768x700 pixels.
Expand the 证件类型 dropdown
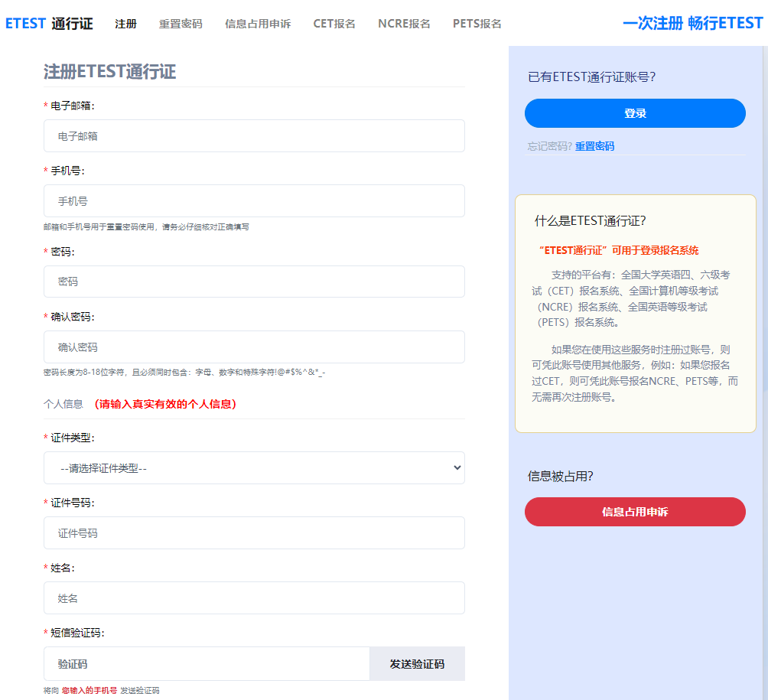click(x=254, y=468)
